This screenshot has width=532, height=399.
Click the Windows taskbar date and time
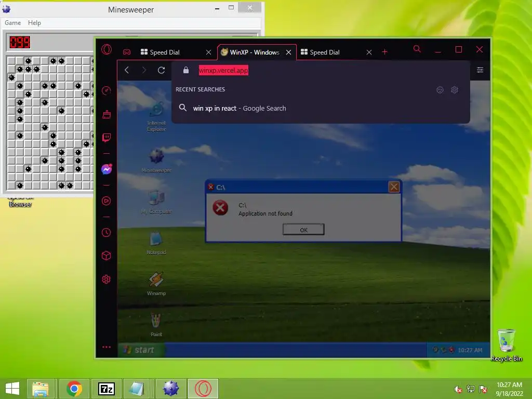(509, 389)
